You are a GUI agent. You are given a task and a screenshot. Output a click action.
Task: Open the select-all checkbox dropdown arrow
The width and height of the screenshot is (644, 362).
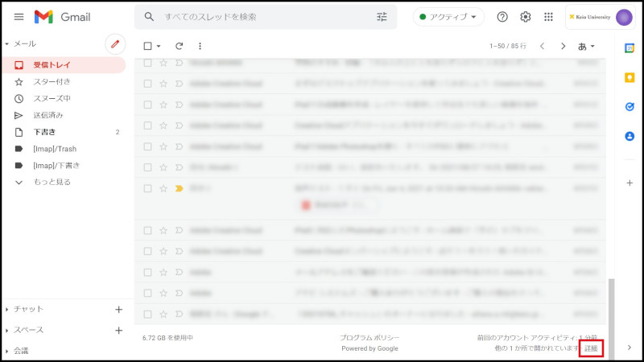click(x=159, y=46)
